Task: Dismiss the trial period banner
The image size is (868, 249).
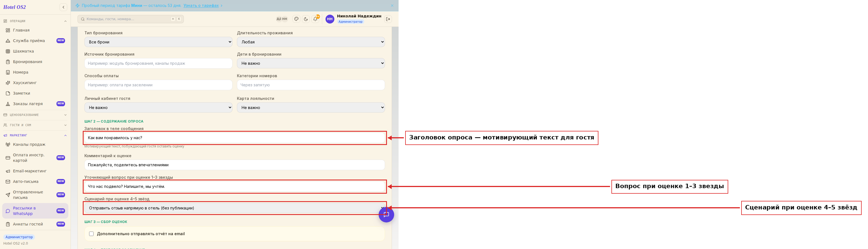Action: coord(392,5)
